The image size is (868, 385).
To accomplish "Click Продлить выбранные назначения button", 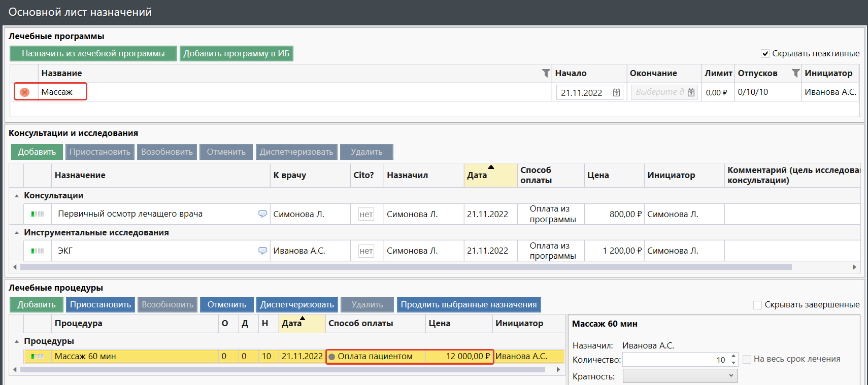I will pyautogui.click(x=469, y=304).
